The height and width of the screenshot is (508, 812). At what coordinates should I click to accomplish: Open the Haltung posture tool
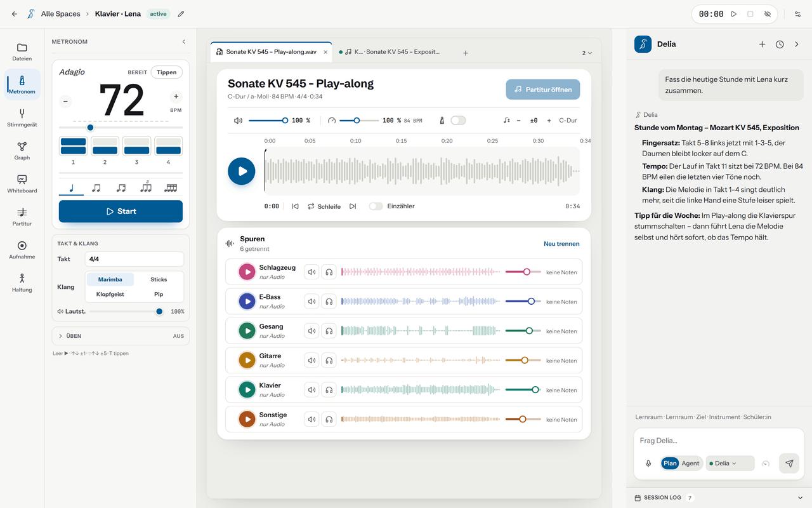[x=22, y=283]
